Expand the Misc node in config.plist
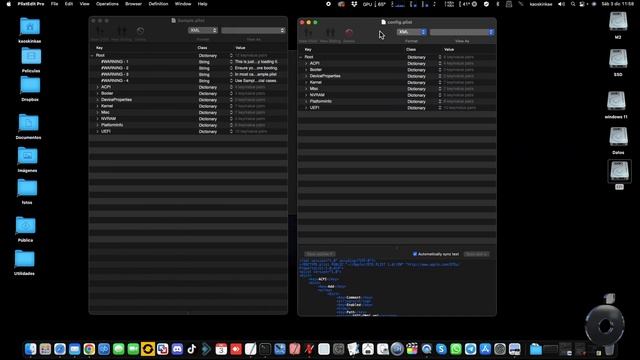The width and height of the screenshot is (640, 360). [x=306, y=89]
